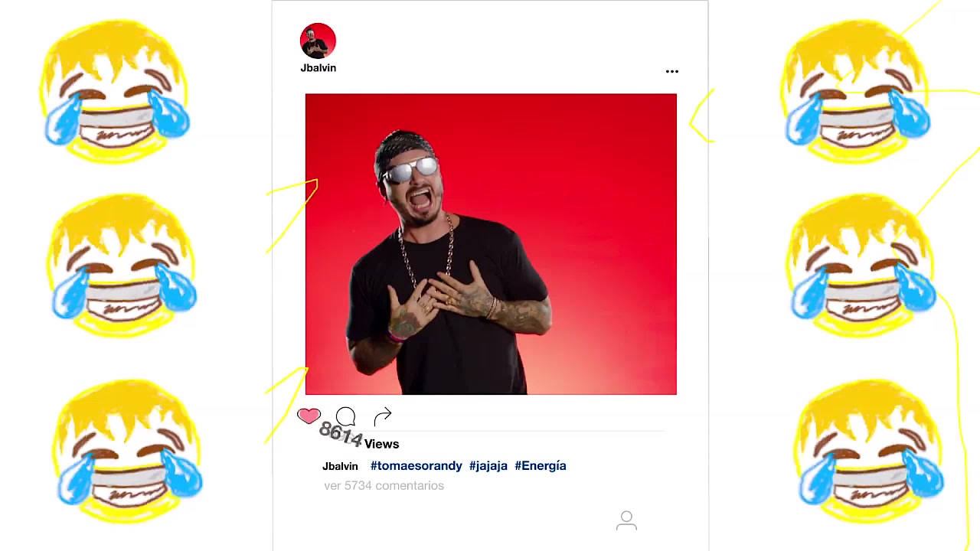Open the #jajaja hashtag
Screen dimensions: 980x551
pos(488,465)
